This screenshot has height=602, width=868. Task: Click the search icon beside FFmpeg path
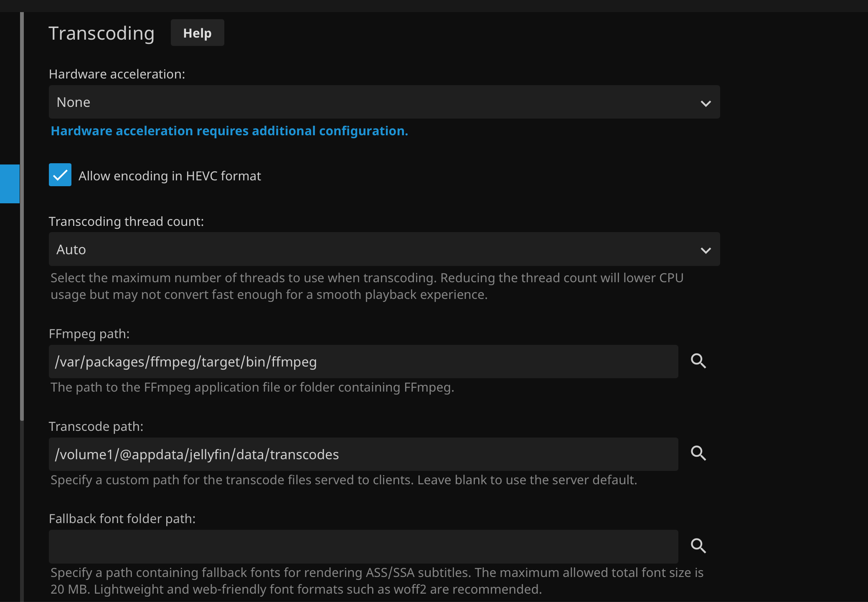[698, 361]
